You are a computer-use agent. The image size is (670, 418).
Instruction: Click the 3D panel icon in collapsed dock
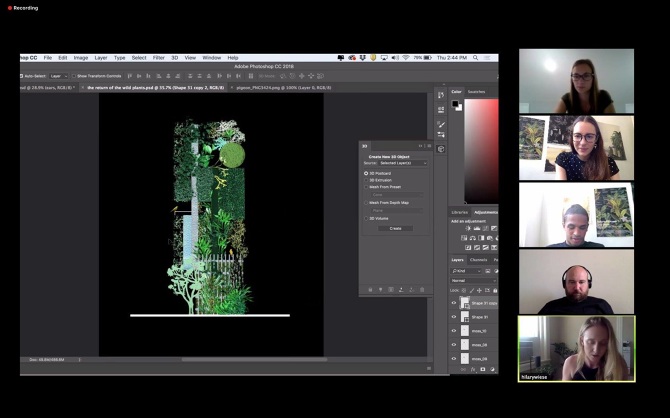click(x=441, y=149)
